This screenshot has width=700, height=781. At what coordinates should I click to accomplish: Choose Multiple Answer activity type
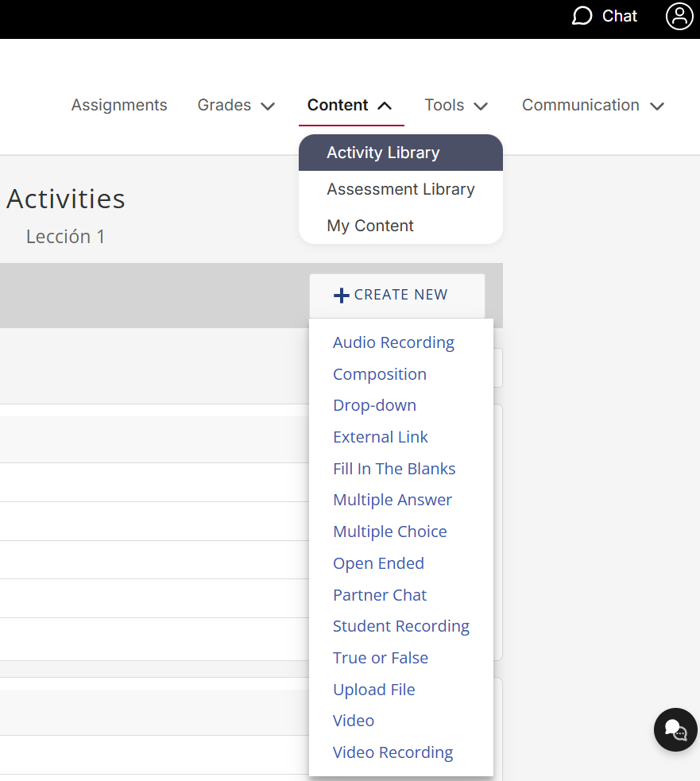tap(392, 500)
